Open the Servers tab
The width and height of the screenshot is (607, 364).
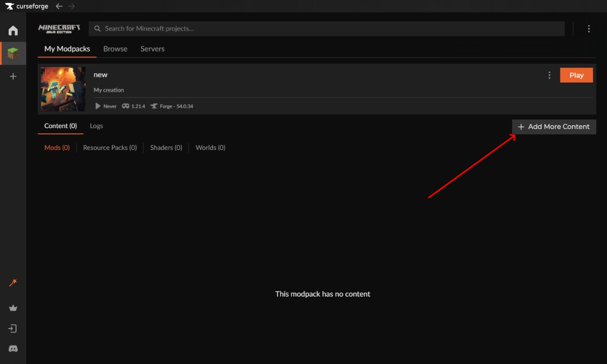click(x=152, y=49)
